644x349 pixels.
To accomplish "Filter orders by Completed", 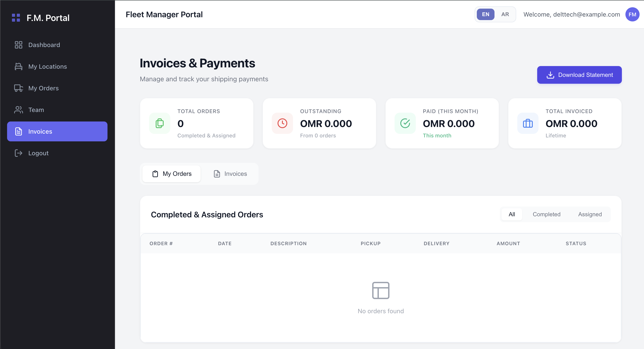I will point(546,214).
